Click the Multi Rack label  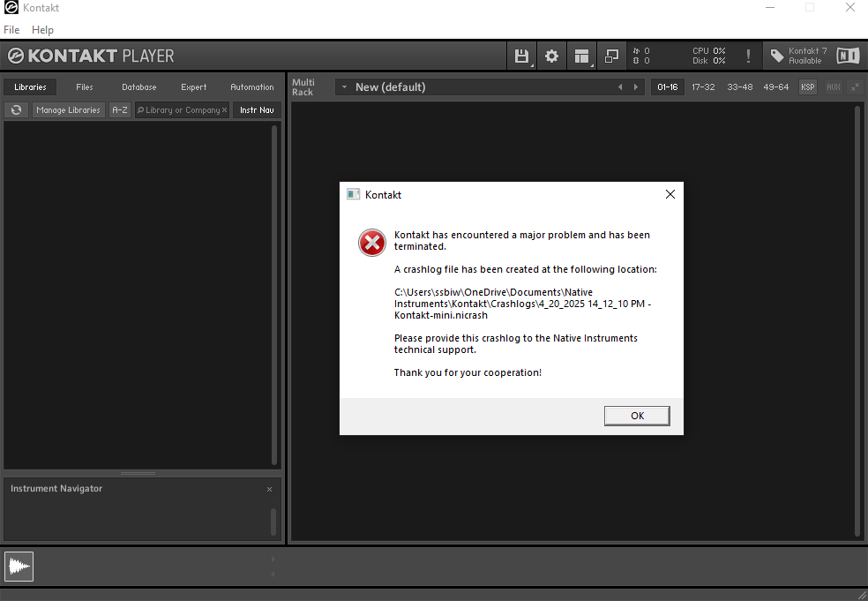click(303, 87)
